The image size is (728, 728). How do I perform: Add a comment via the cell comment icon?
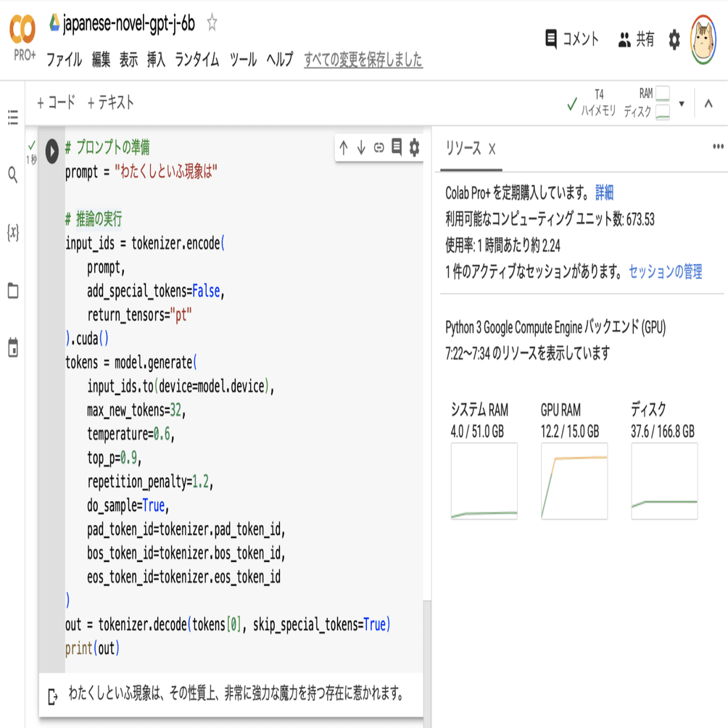[x=396, y=146]
